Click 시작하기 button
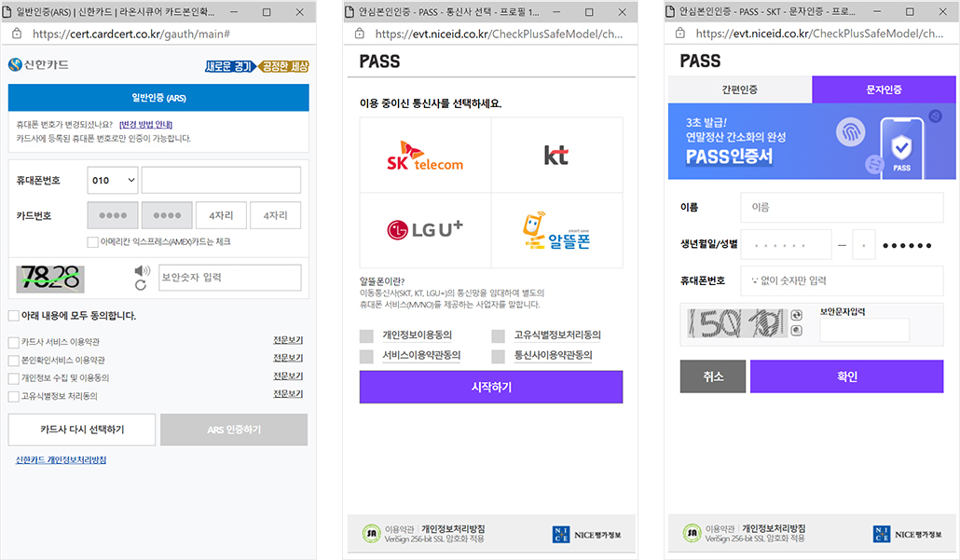 [491, 387]
